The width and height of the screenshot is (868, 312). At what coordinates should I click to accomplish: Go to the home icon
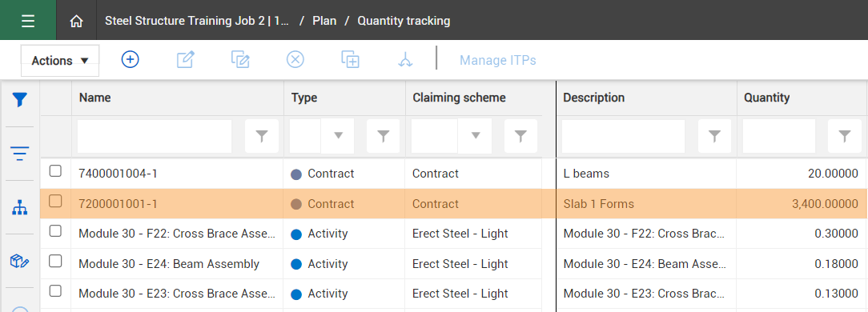(x=76, y=21)
